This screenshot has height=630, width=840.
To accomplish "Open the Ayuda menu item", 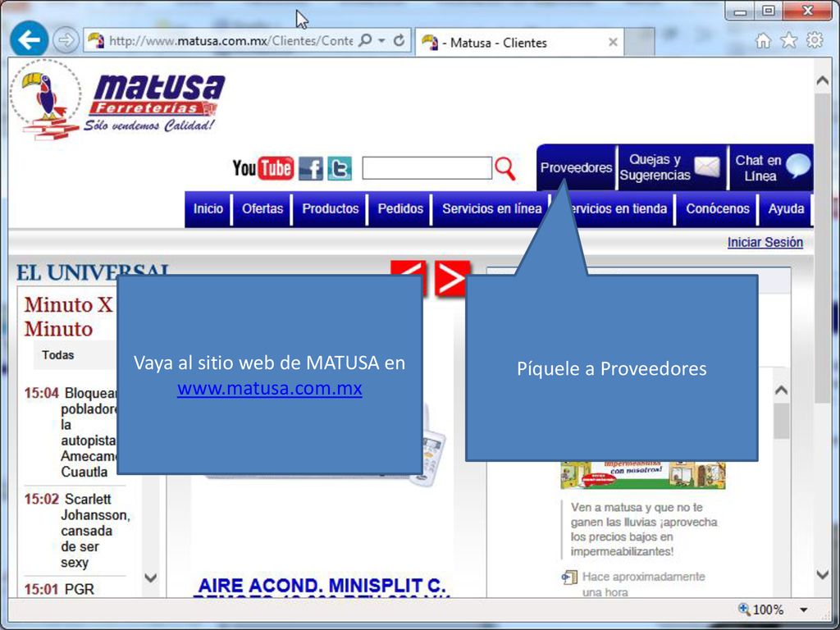I will (786, 208).
